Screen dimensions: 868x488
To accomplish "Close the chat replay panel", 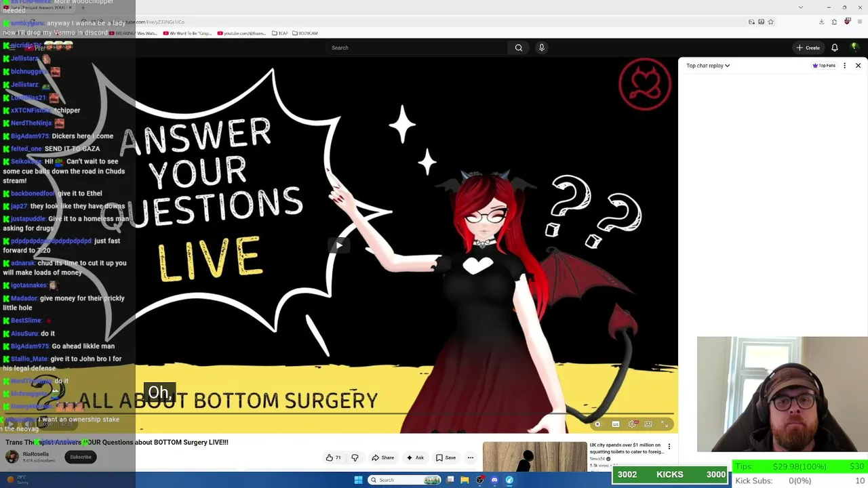I will 858,66.
